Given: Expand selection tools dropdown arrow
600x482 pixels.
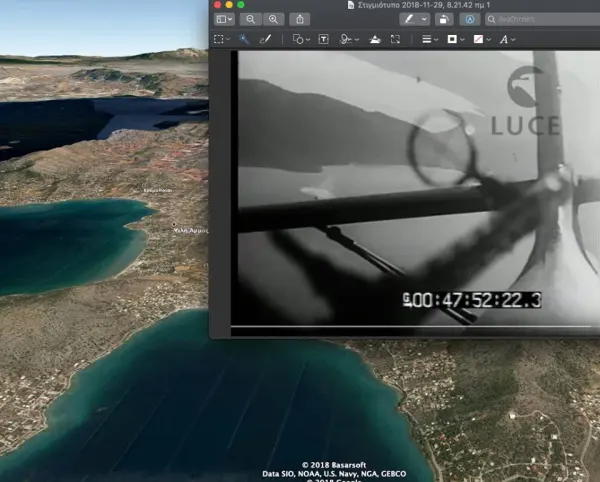Looking at the screenshot, I should coord(228,39).
